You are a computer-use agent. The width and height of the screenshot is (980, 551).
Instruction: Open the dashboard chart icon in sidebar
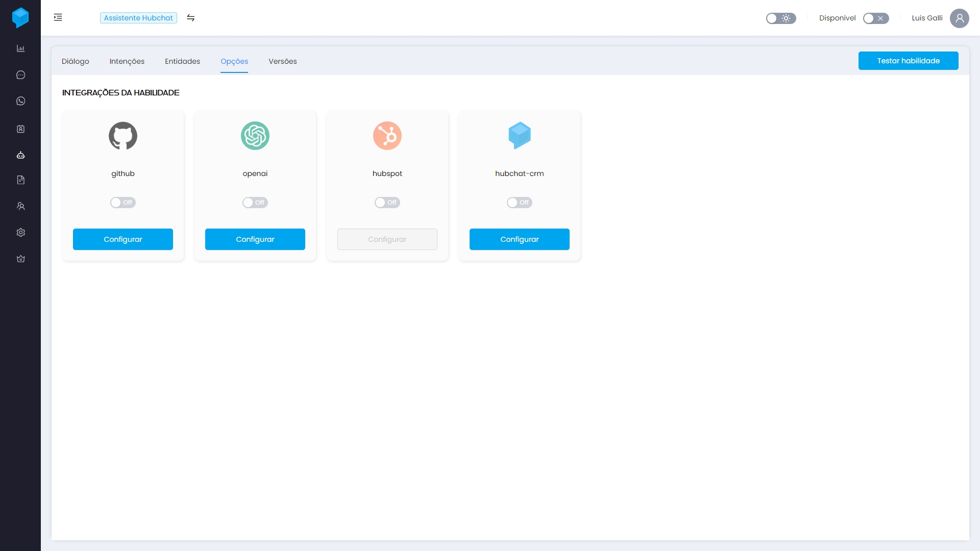point(21,48)
